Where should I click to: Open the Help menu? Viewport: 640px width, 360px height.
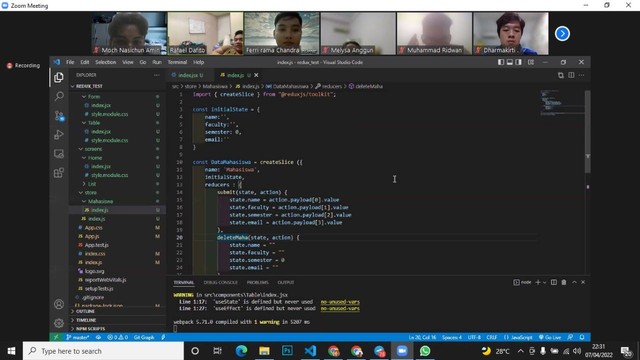[x=198, y=62]
